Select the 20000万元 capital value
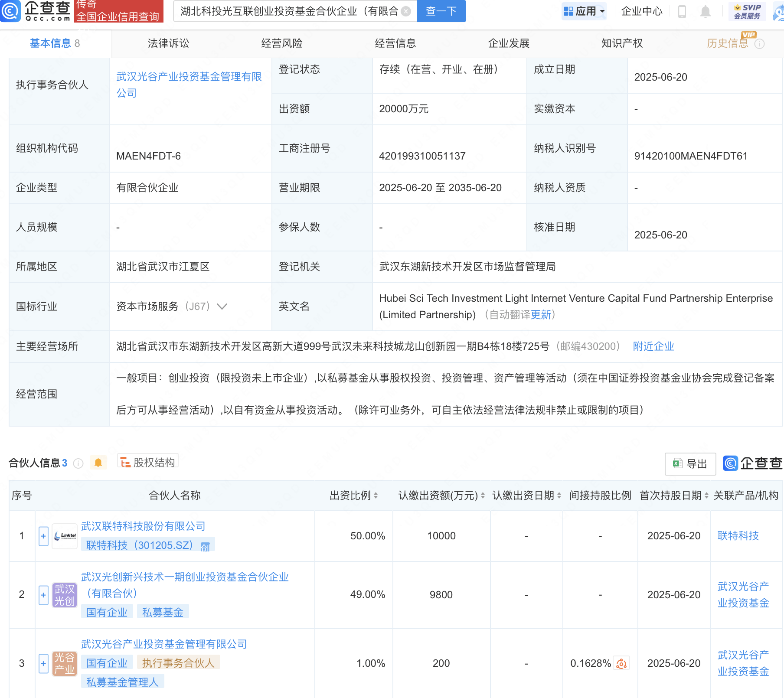784x698 pixels. (x=404, y=109)
